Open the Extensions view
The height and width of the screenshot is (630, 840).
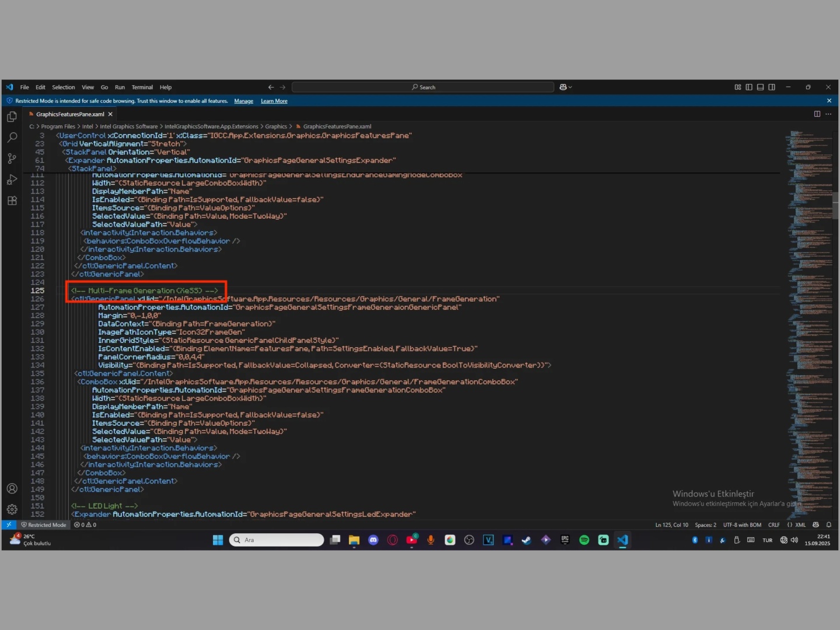click(12, 201)
